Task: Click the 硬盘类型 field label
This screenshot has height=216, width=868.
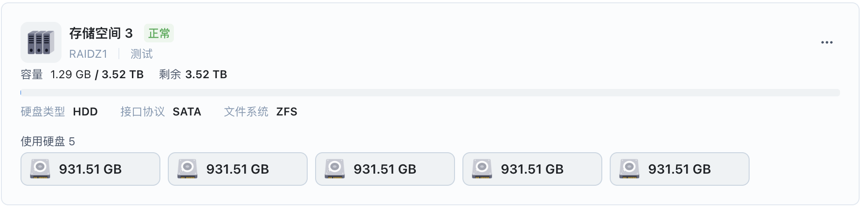Action: (x=43, y=112)
